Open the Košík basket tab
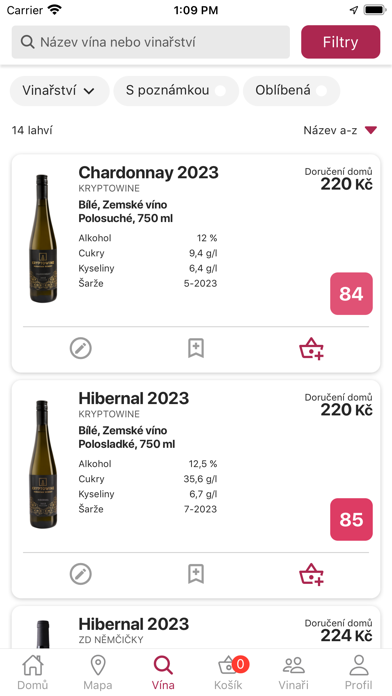Viewport: 392px width, 696px height. pyautogui.click(x=228, y=672)
